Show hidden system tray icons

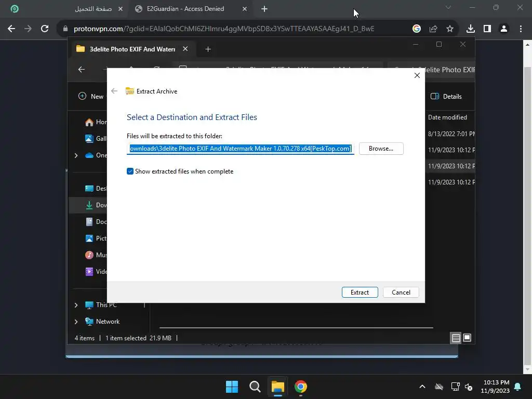click(422, 387)
